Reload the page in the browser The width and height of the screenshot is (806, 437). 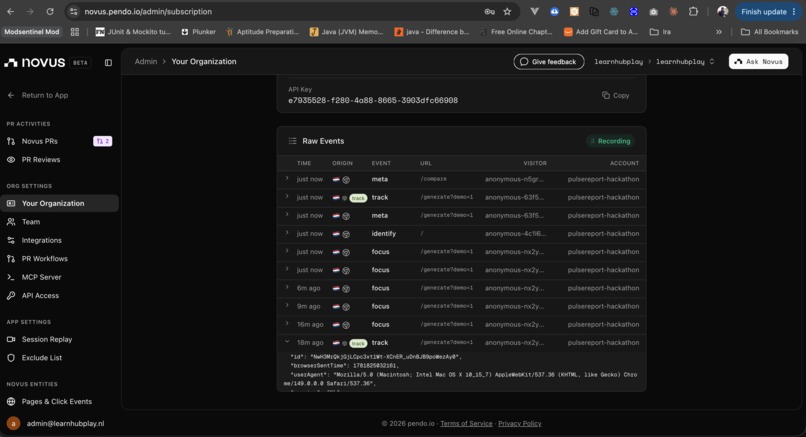click(50, 11)
